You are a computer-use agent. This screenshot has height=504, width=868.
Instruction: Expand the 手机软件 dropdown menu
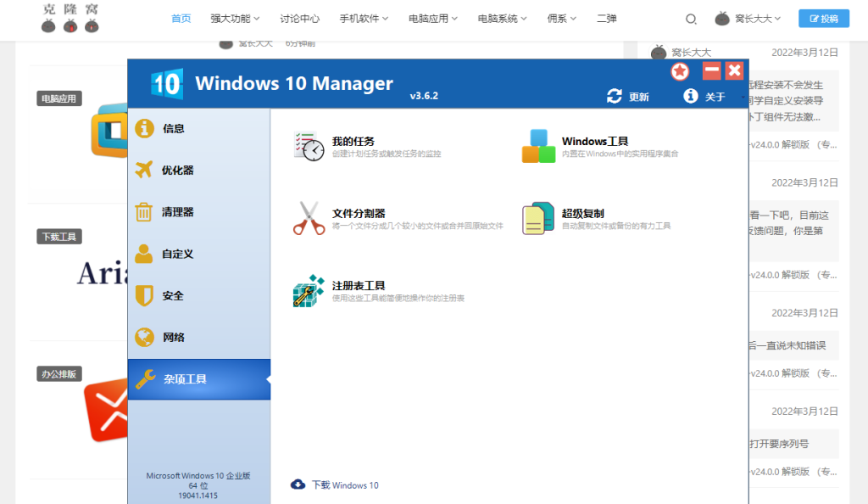coord(364,19)
